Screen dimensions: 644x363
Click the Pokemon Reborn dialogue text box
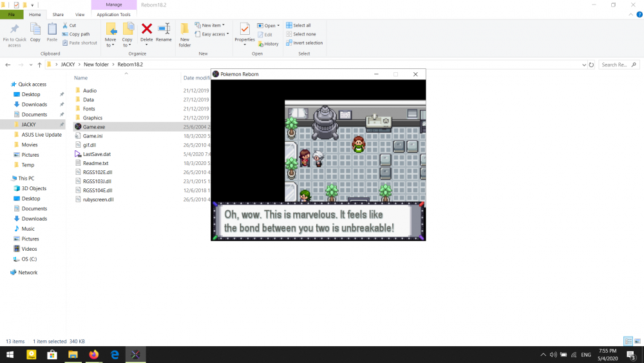(x=318, y=221)
